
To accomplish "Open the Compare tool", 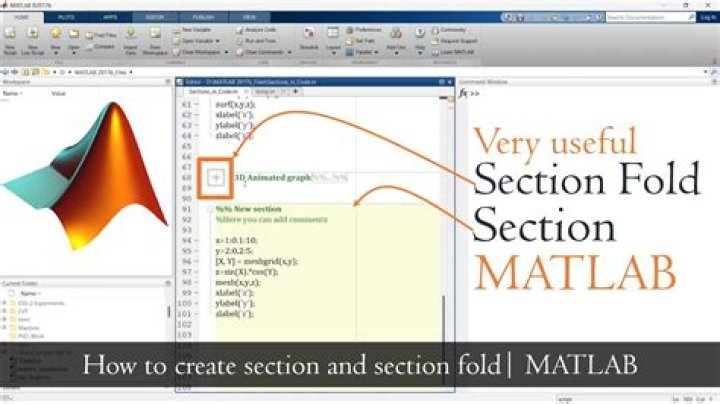I will [x=101, y=46].
